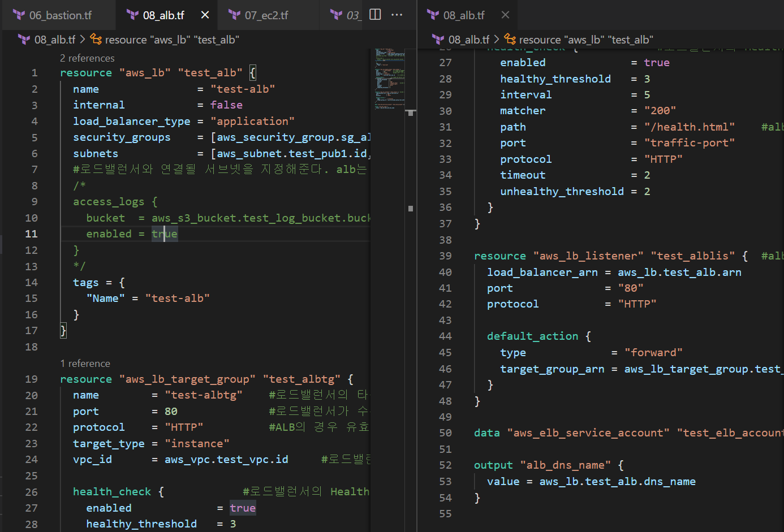Click highlighted 'true' on line 27 left editor
Screen dimensions: 784x532
243,508
